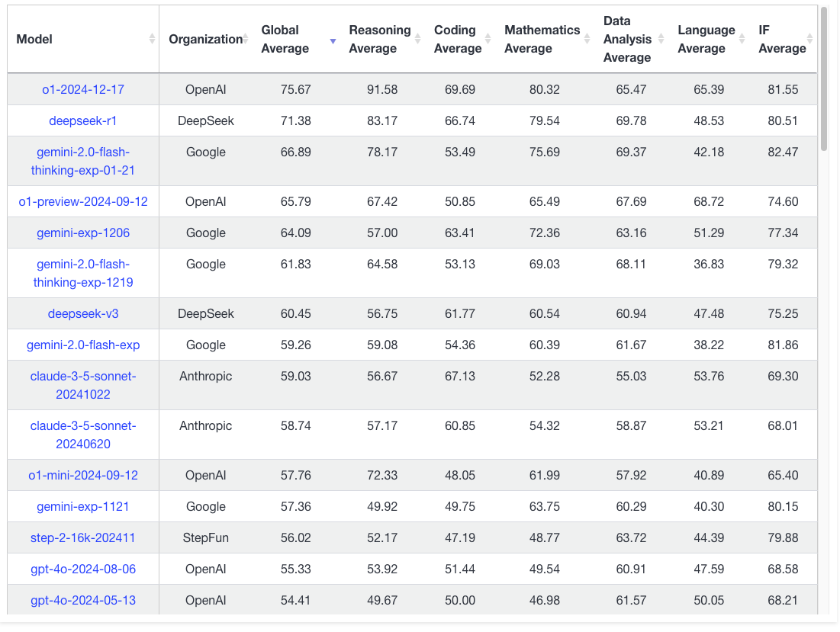Open the o1-2024-12-17 model link
The height and width of the screenshot is (632, 840).
click(83, 89)
